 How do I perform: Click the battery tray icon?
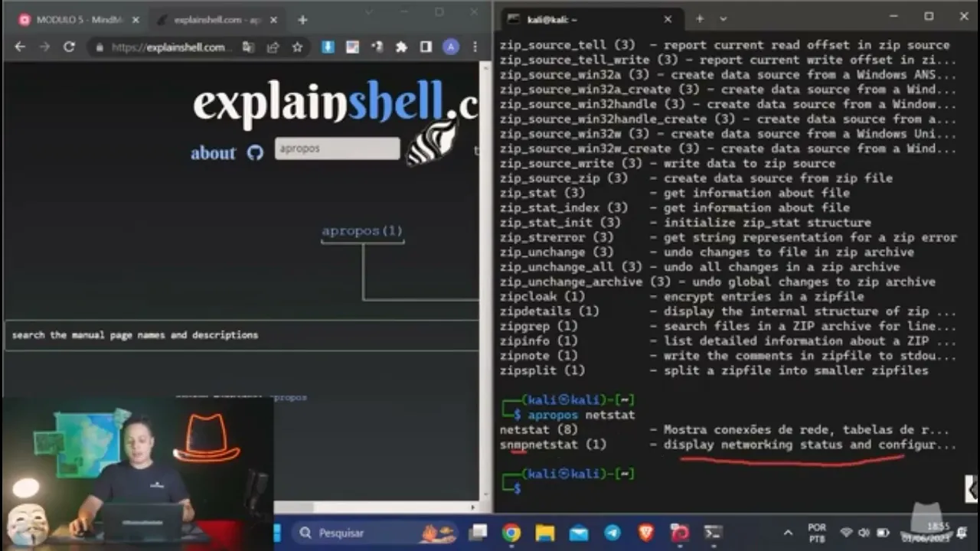coord(883,533)
